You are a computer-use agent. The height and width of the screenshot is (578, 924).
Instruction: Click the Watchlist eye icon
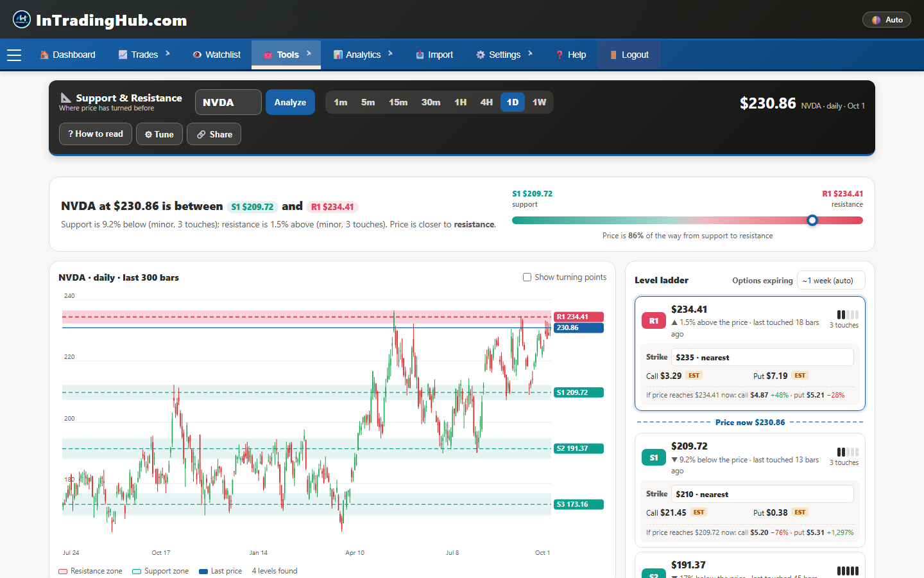tap(197, 55)
